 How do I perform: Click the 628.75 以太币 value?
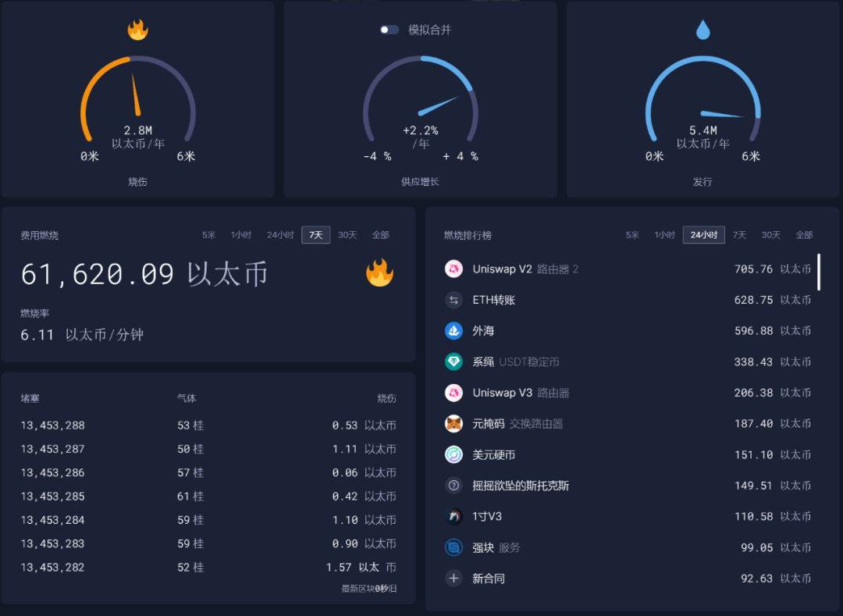pos(773,300)
